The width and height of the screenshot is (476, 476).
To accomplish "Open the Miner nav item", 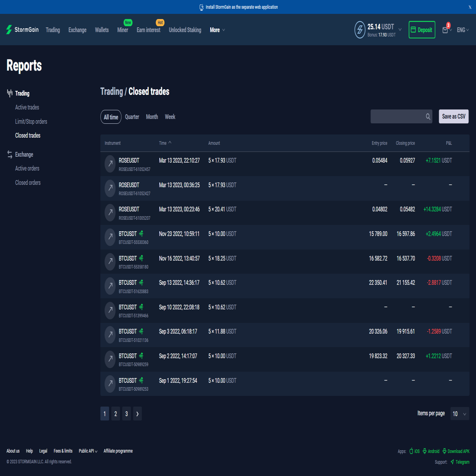I will pos(123,30).
